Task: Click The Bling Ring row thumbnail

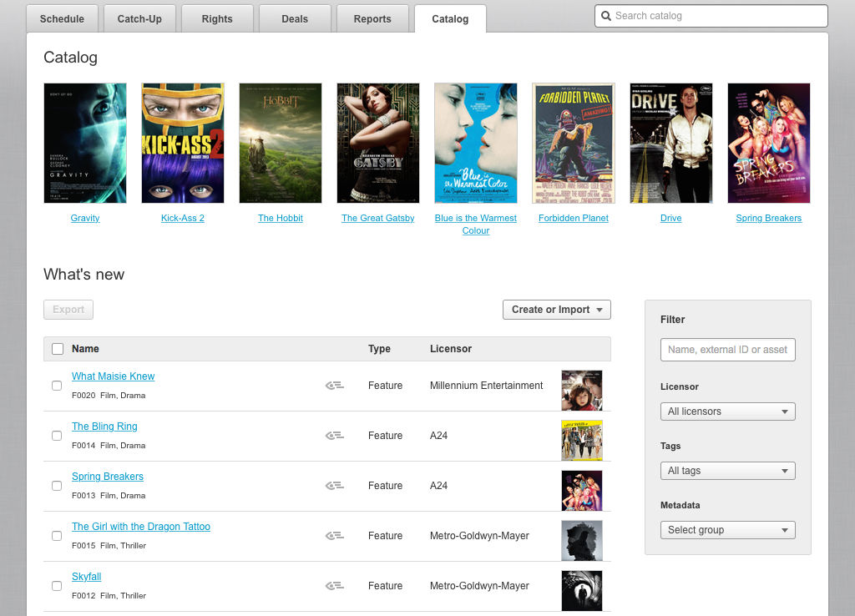Action: (582, 441)
